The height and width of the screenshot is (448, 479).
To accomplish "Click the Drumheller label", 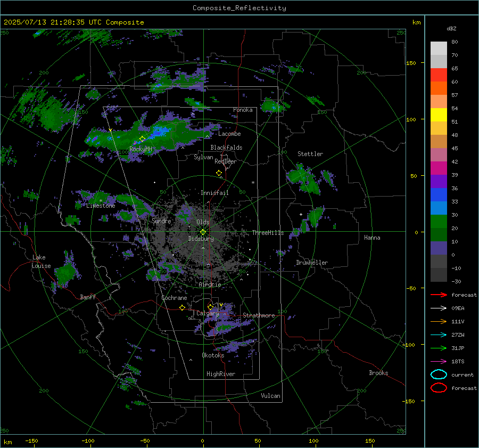I will tap(312, 263).
